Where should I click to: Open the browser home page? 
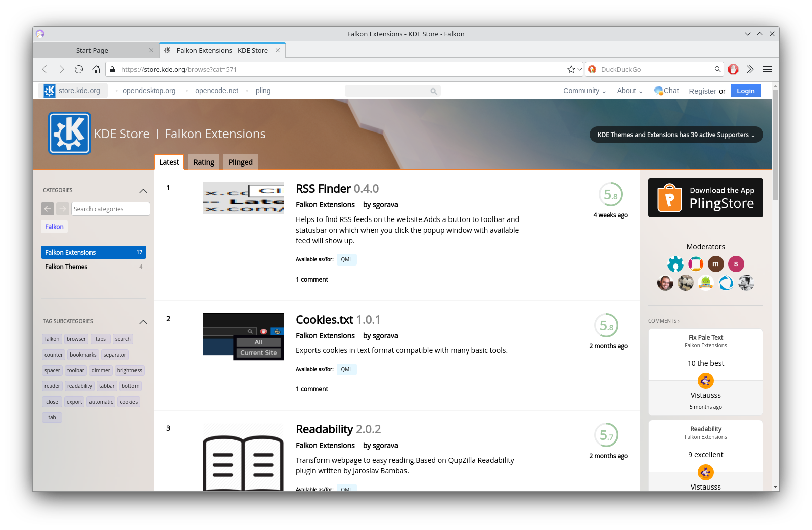pyautogui.click(x=96, y=69)
